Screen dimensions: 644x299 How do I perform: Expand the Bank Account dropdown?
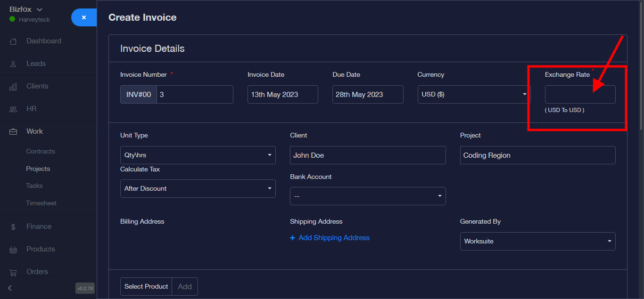tap(367, 196)
